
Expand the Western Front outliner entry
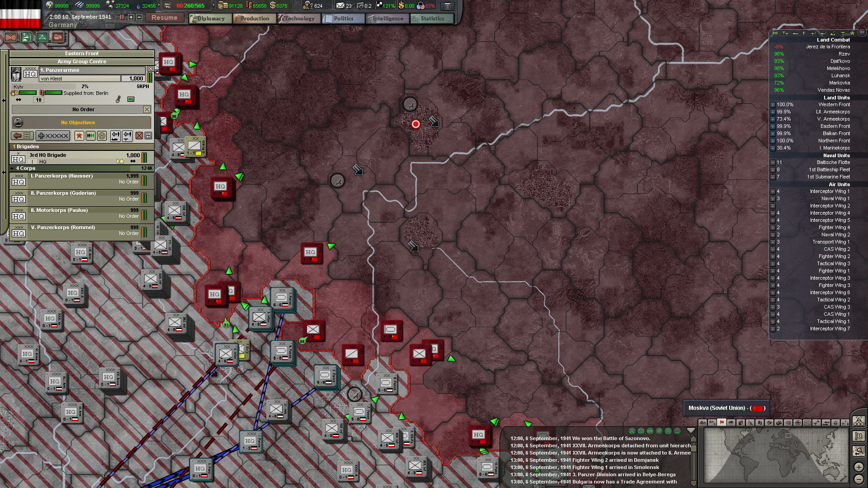(773, 105)
